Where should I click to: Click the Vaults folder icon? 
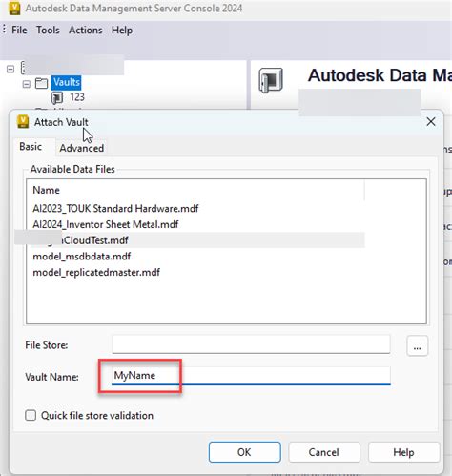(x=41, y=83)
